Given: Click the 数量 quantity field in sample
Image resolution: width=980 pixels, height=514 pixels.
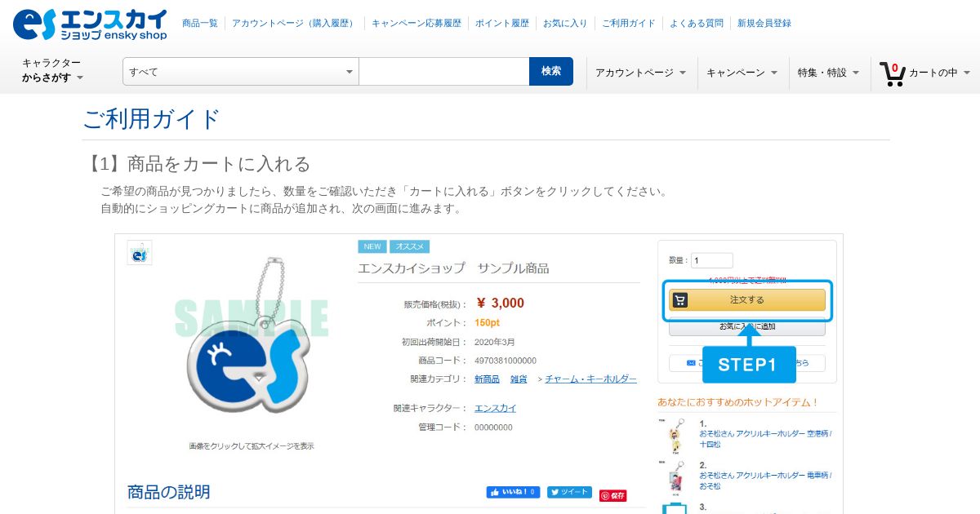Looking at the screenshot, I should tap(711, 261).
